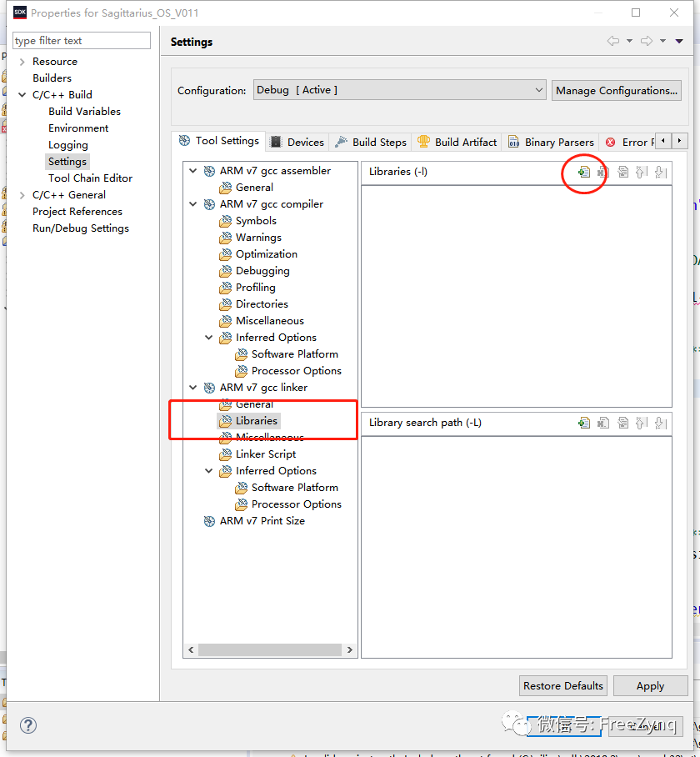Switch to the Build Steps tab
The height and width of the screenshot is (757, 700).
[x=371, y=142]
